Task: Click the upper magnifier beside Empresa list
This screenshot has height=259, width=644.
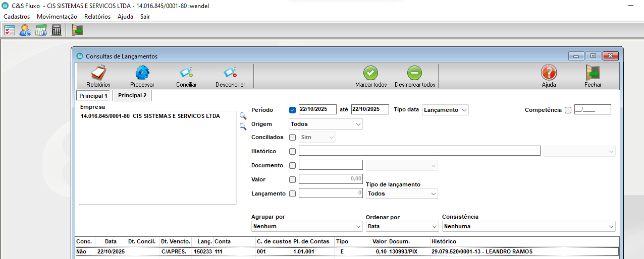Action: pos(243,116)
